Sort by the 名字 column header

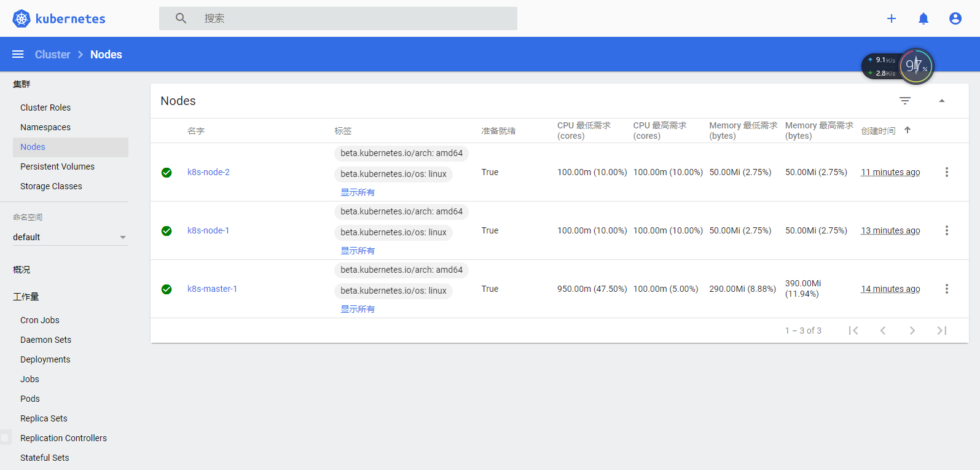pyautogui.click(x=196, y=131)
